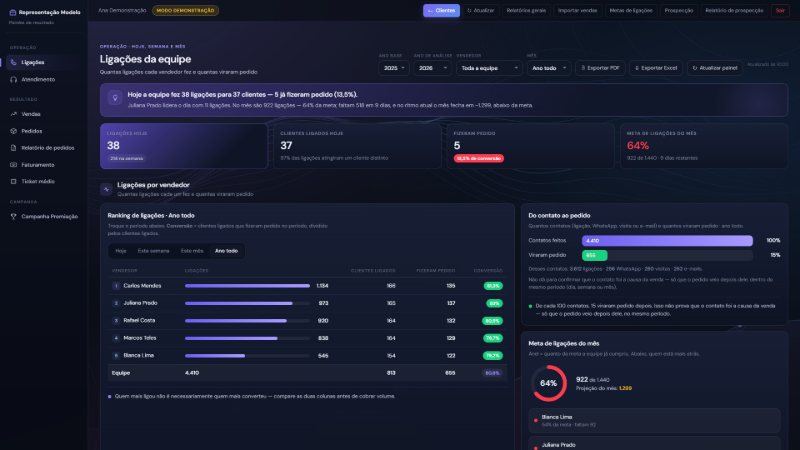Click the Juliana Prado goal card
Screen dimensions: 800x450
(x=655, y=443)
